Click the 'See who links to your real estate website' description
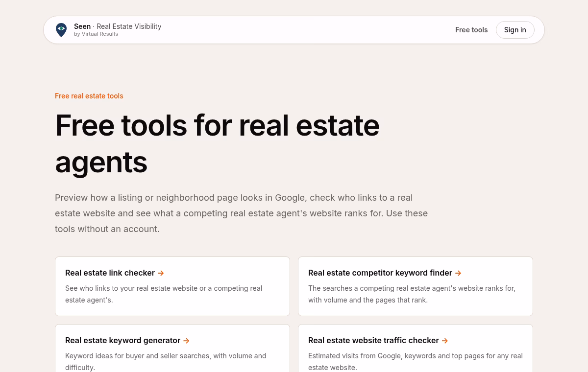Viewport: 588px width, 372px height. pos(164,294)
